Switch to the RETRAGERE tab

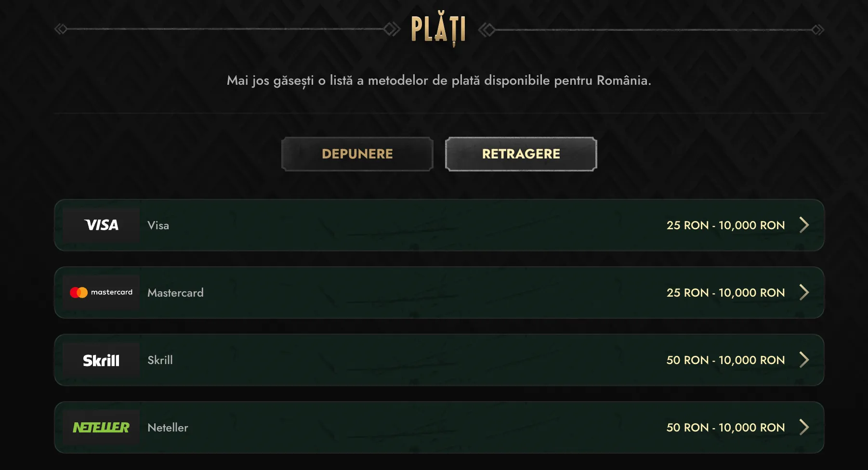(521, 154)
